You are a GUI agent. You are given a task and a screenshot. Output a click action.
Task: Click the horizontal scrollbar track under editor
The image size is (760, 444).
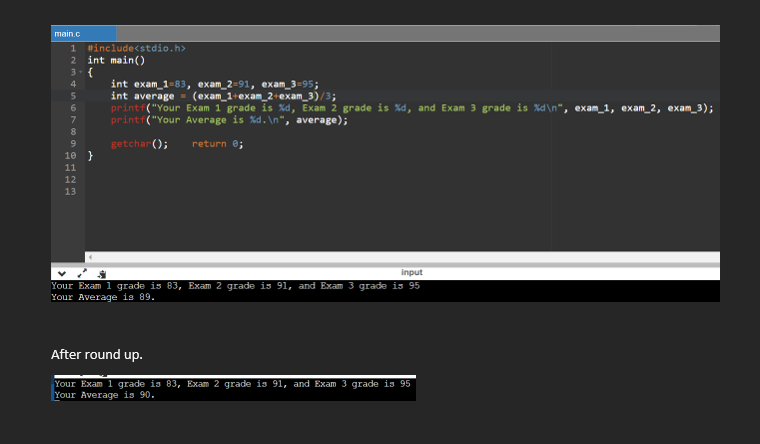[x=402, y=257]
